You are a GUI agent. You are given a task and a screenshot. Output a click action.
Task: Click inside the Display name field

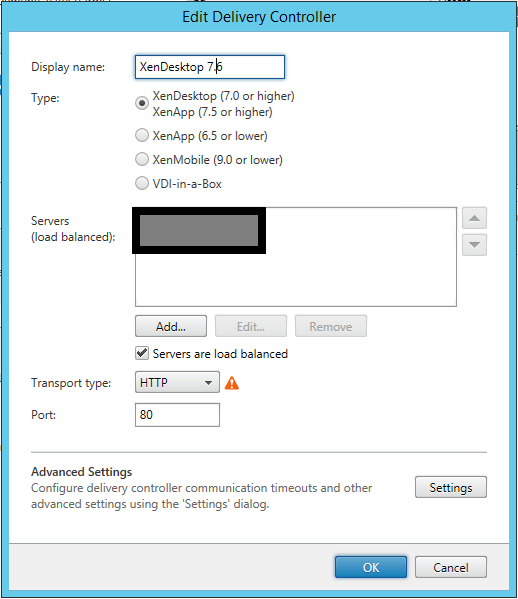(x=210, y=67)
